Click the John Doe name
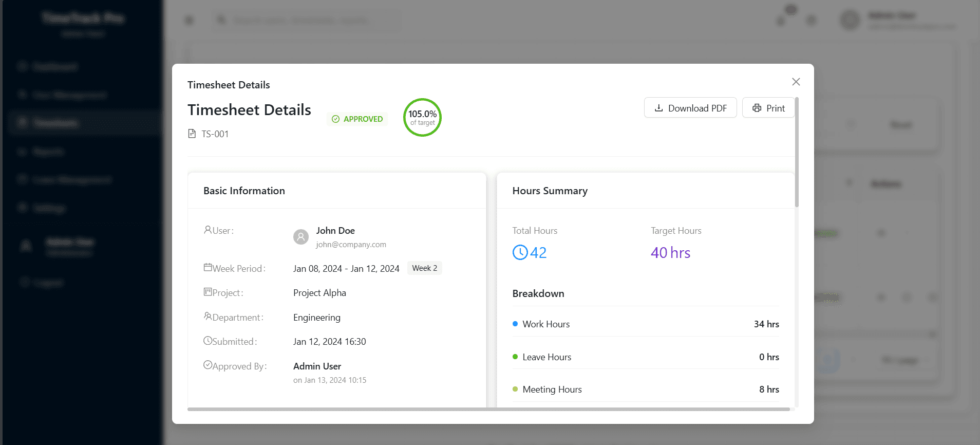The width and height of the screenshot is (980, 445). 335,231
